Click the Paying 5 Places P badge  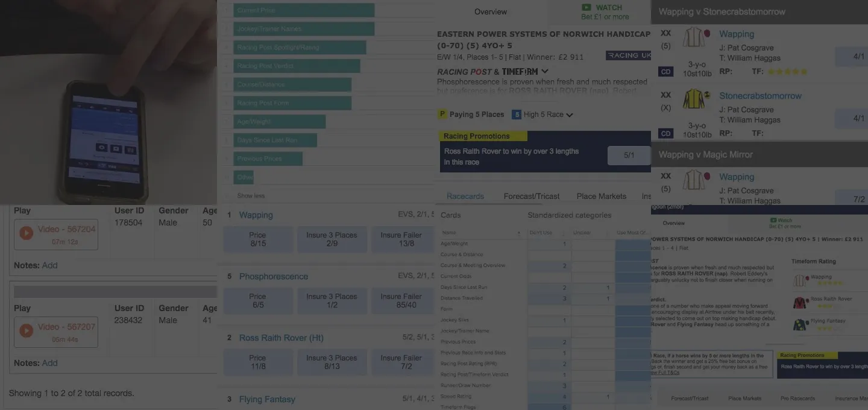(442, 115)
